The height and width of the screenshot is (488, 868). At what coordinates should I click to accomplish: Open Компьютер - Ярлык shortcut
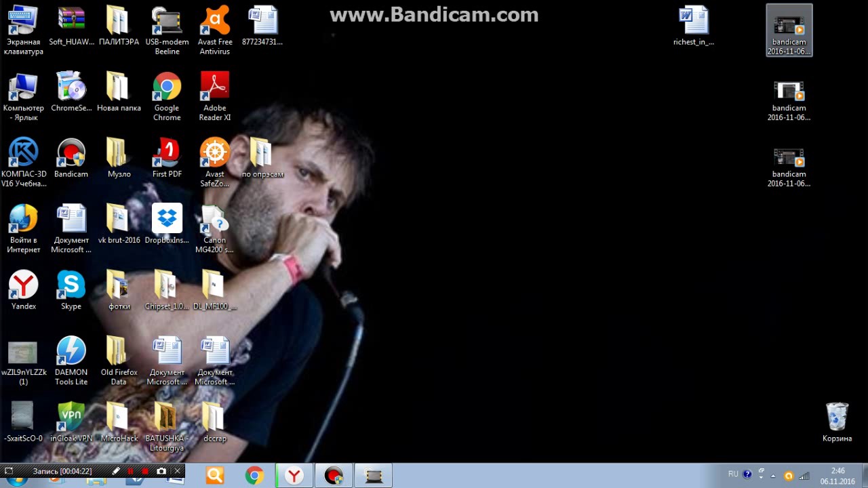pyautogui.click(x=23, y=97)
